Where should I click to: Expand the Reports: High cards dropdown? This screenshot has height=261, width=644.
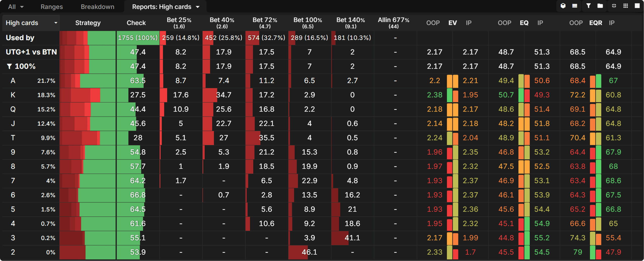[166, 7]
